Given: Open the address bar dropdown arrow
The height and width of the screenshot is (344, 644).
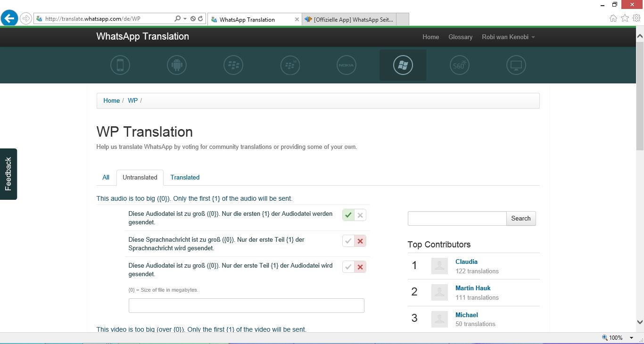Looking at the screenshot, I should (185, 19).
